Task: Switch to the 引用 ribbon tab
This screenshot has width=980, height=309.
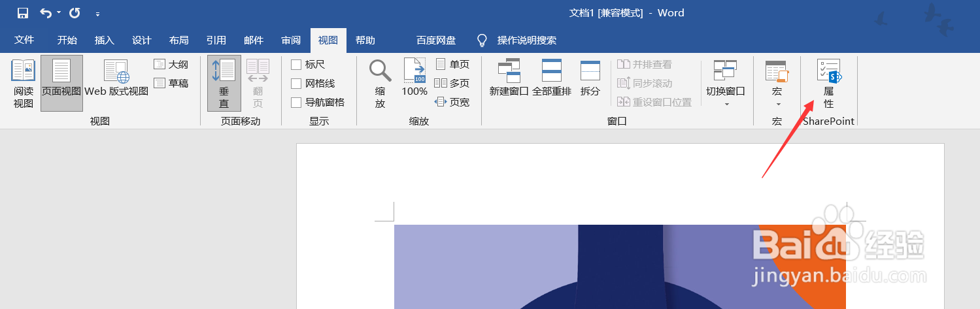Action: click(216, 41)
